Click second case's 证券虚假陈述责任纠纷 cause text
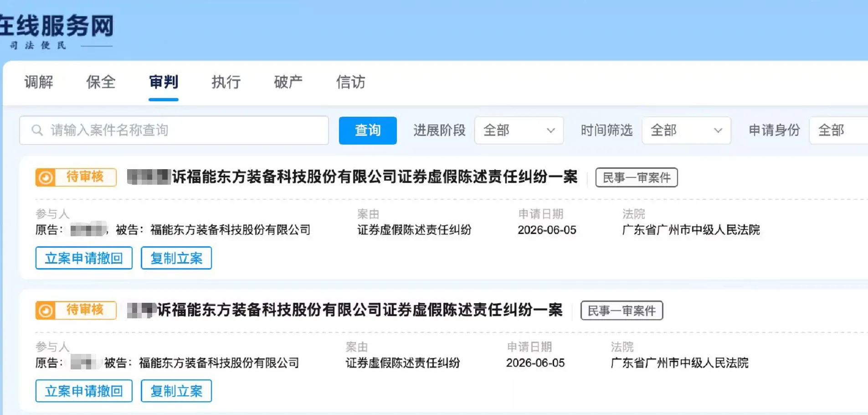This screenshot has width=868, height=415. [403, 363]
